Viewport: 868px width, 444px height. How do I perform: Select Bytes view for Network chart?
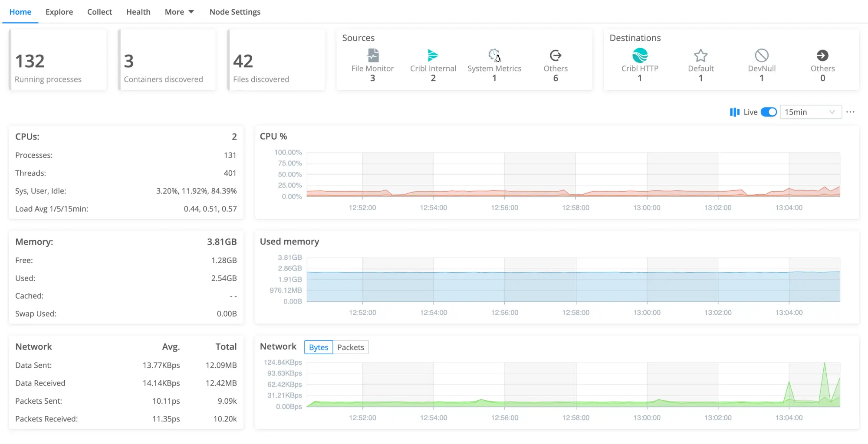tap(319, 347)
